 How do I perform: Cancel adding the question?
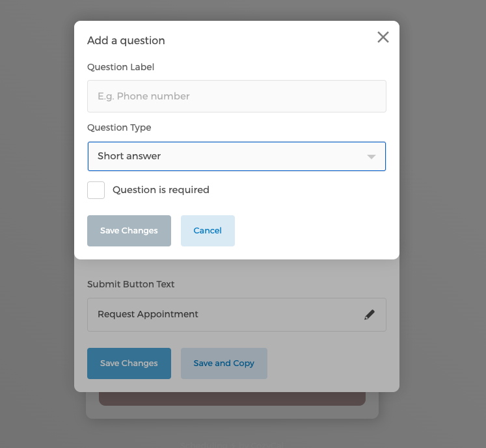click(208, 231)
